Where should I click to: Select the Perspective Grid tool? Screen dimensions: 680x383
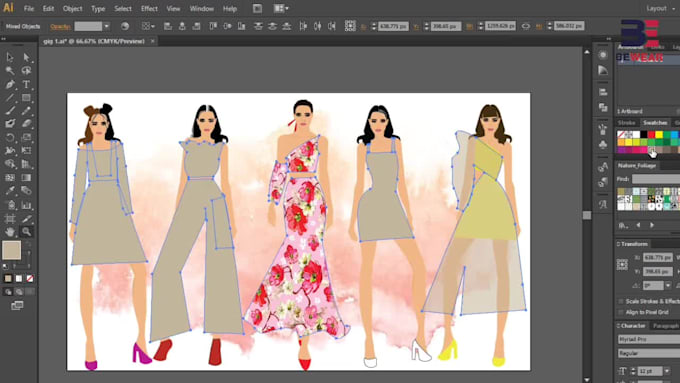(26, 164)
